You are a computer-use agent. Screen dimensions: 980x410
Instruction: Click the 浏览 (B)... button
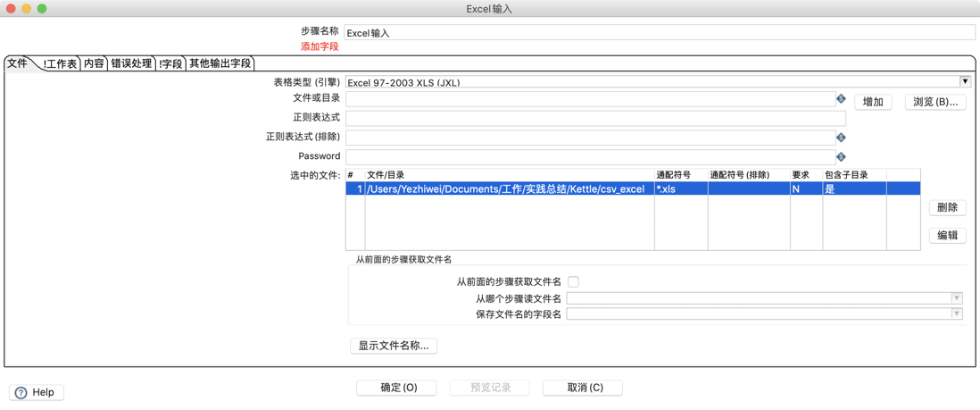pos(935,102)
